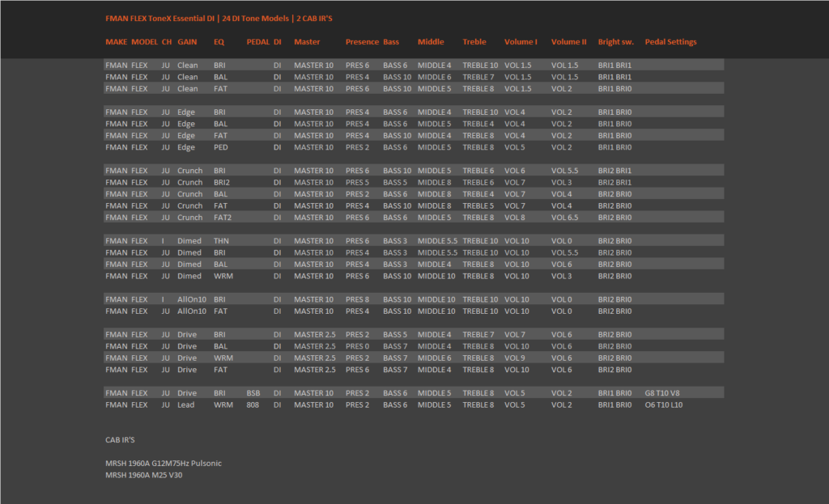The width and height of the screenshot is (829, 504).
Task: Click the PRES 8 cell
Action: click(x=357, y=299)
